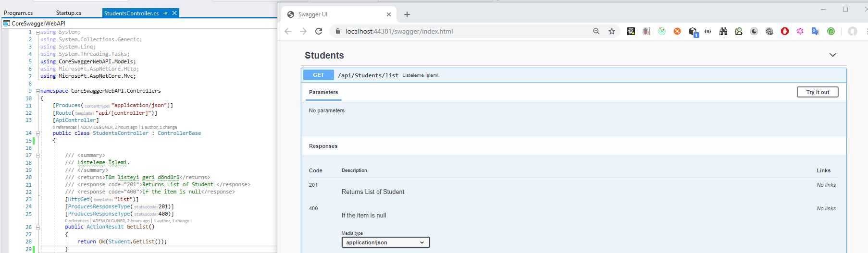Viewport: 868px width, 253px height.
Task: Collapse the using directives block
Action: click(37, 32)
